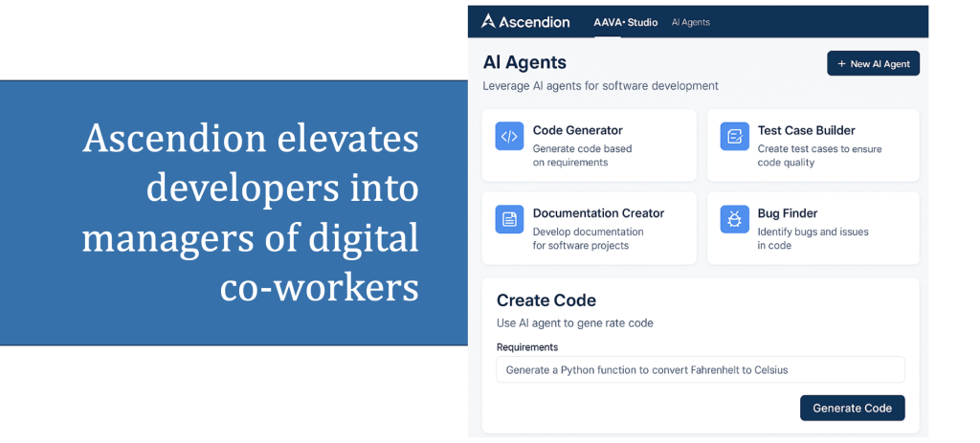Click the 'Code Generator' card title
Screen dimensions: 980x443
(x=577, y=130)
